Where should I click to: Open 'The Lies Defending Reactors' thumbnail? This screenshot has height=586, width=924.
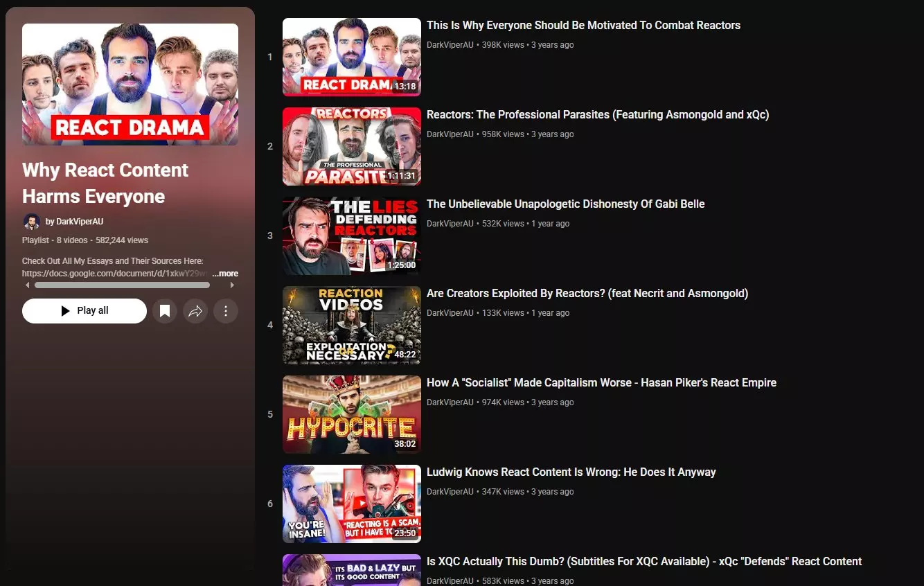pos(352,236)
